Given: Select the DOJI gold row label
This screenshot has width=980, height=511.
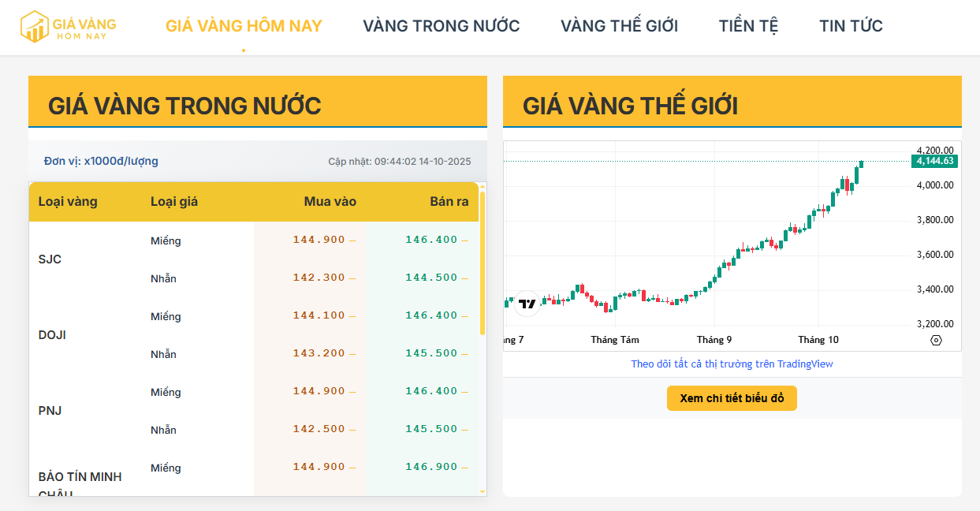Looking at the screenshot, I should (52, 335).
